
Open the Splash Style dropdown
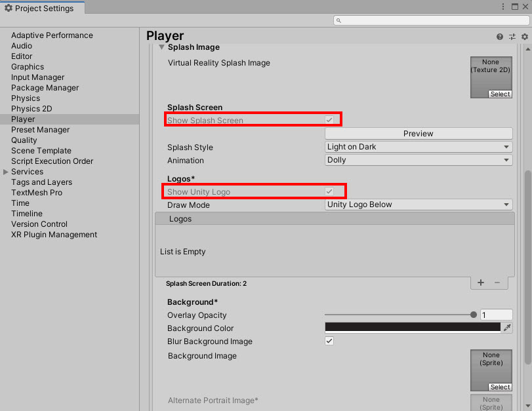point(419,147)
